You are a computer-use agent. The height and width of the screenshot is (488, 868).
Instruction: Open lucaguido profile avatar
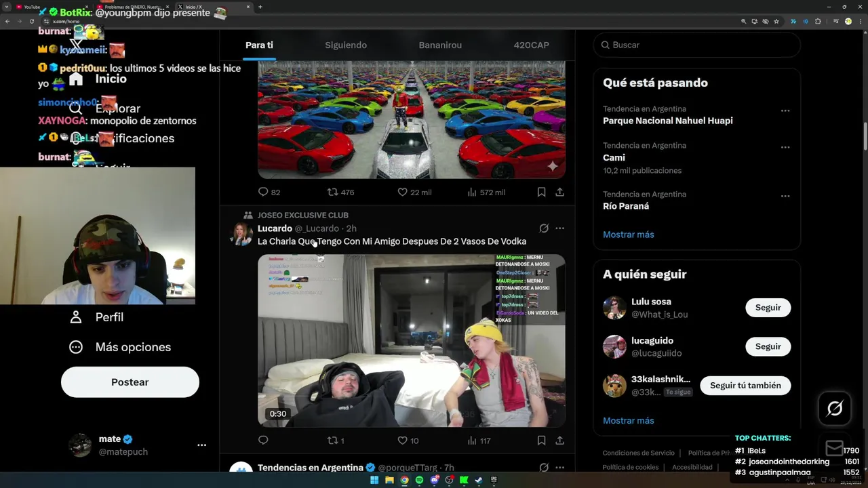pyautogui.click(x=614, y=346)
